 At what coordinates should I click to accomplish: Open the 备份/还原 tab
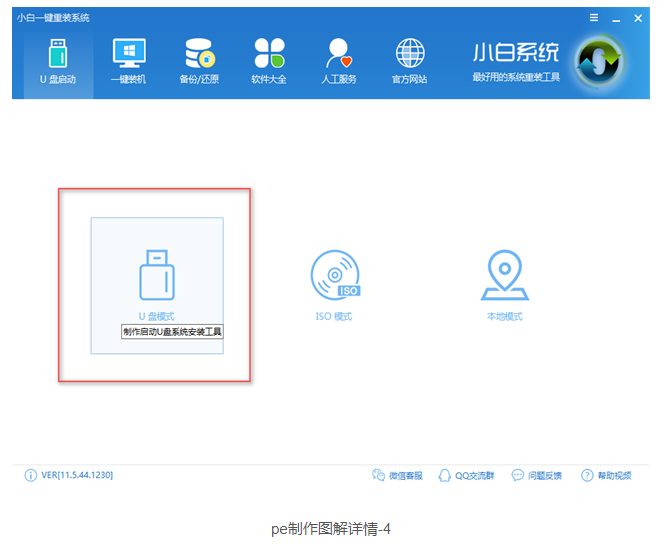(x=199, y=62)
